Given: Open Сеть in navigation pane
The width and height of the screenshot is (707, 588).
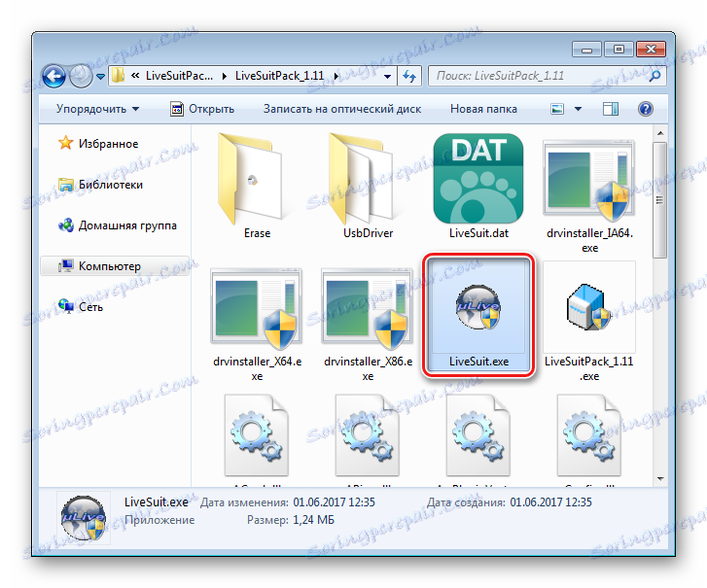Looking at the screenshot, I should (x=81, y=307).
